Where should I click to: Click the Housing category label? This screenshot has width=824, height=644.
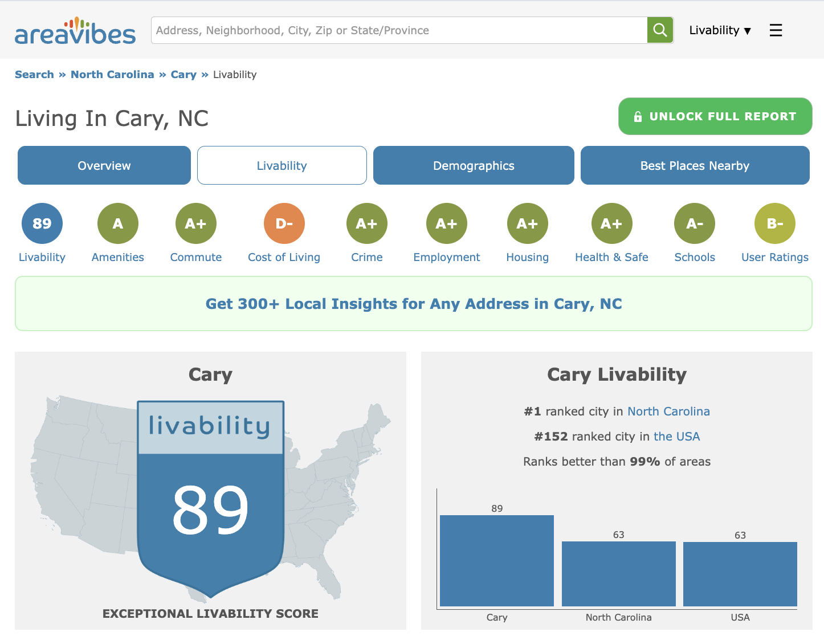pos(528,257)
